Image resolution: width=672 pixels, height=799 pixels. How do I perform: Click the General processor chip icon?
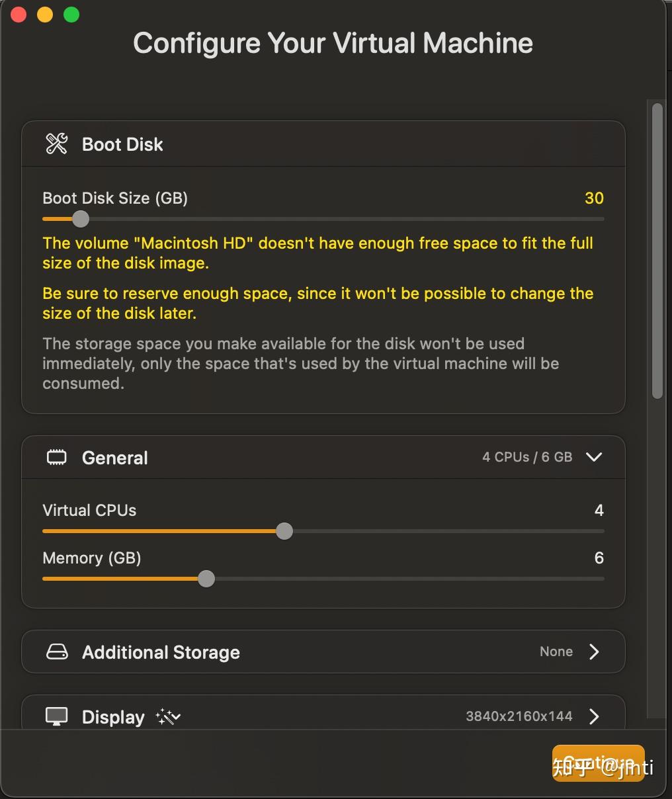57,458
